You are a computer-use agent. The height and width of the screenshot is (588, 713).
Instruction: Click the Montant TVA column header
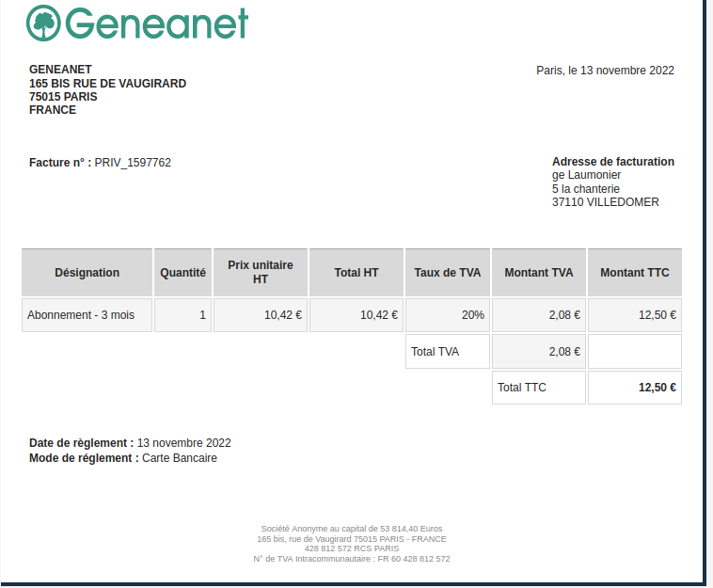click(539, 273)
